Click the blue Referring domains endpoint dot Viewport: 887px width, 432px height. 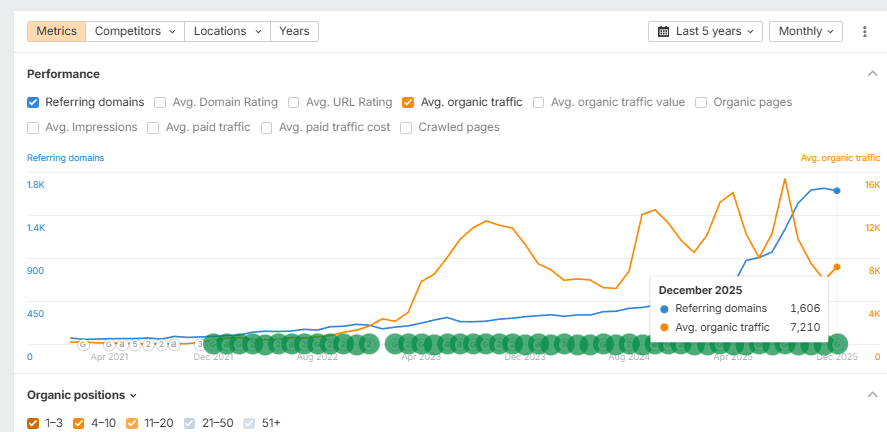pyautogui.click(x=837, y=190)
